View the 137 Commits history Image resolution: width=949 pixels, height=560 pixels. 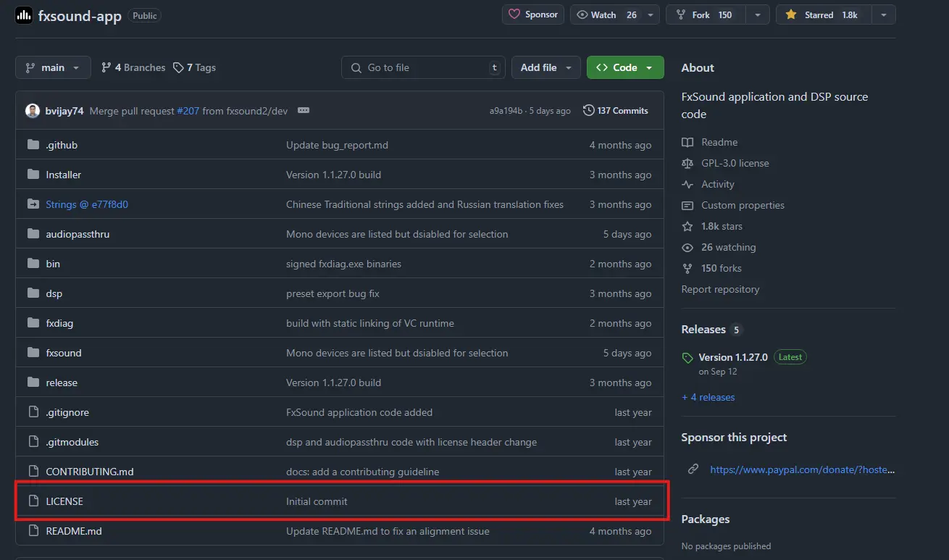tap(616, 111)
